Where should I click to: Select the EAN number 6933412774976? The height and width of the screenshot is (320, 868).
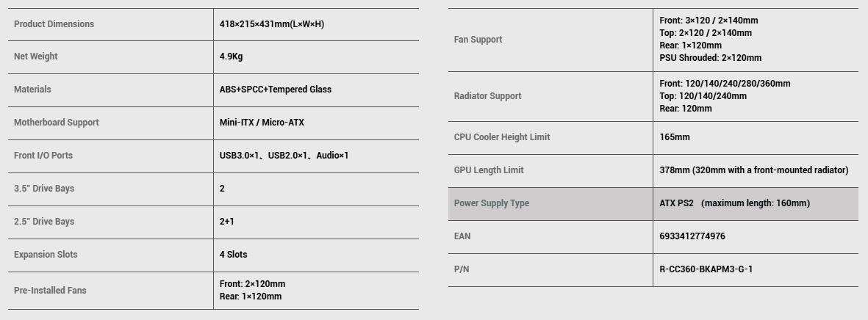point(692,236)
